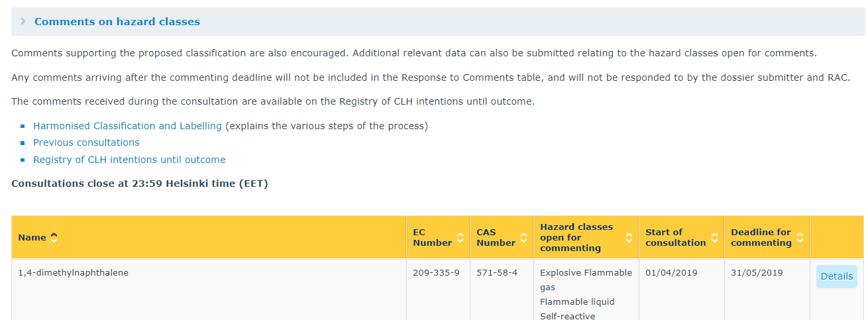Click the deadline date 31/05/2019

pos(757,272)
